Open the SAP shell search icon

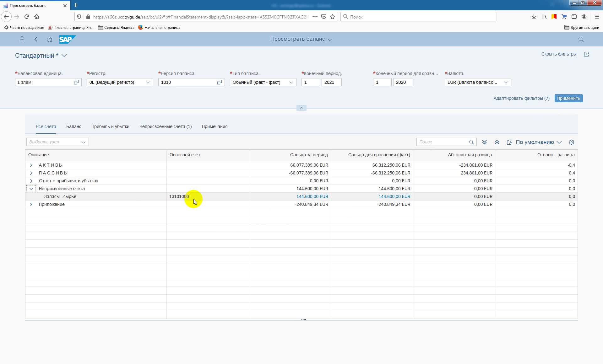581,39
